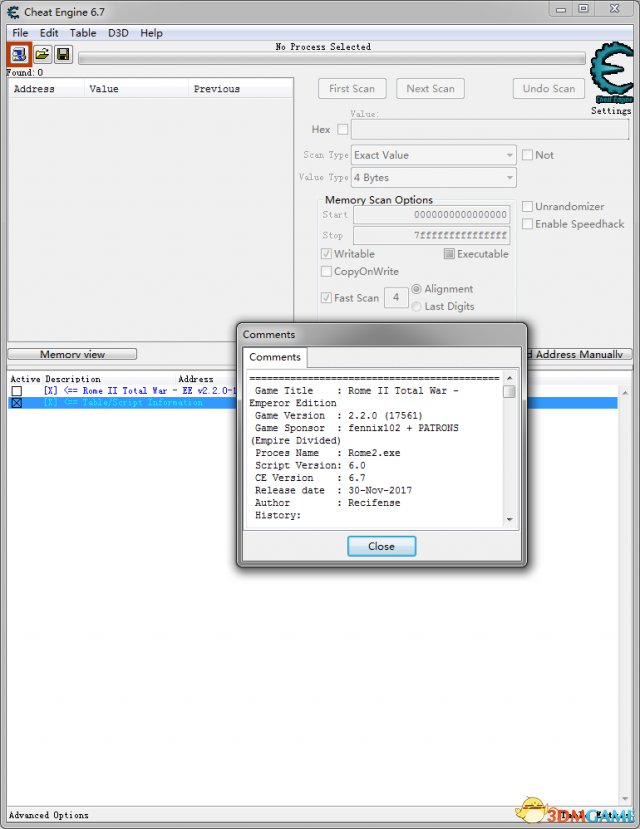This screenshot has height=829, width=640.
Task: Click the Settings label under logo
Action: 611,110
